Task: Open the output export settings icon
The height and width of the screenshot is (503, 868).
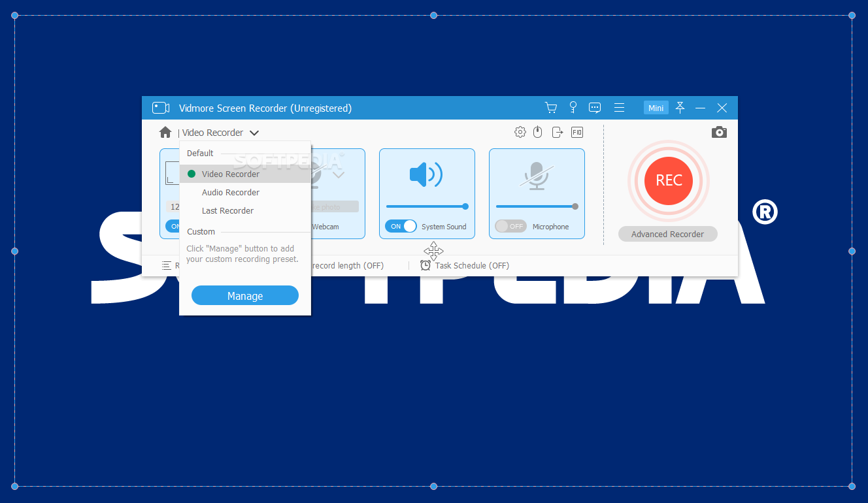Action: (x=558, y=132)
